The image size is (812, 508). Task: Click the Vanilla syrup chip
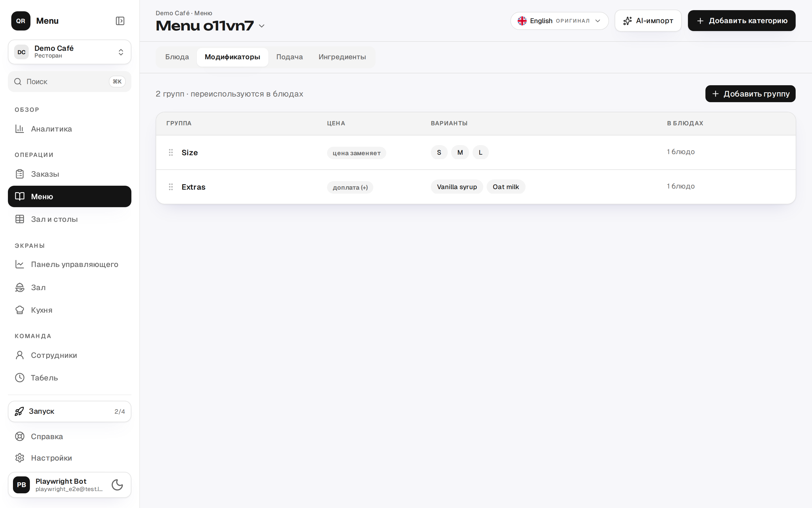[x=457, y=187]
